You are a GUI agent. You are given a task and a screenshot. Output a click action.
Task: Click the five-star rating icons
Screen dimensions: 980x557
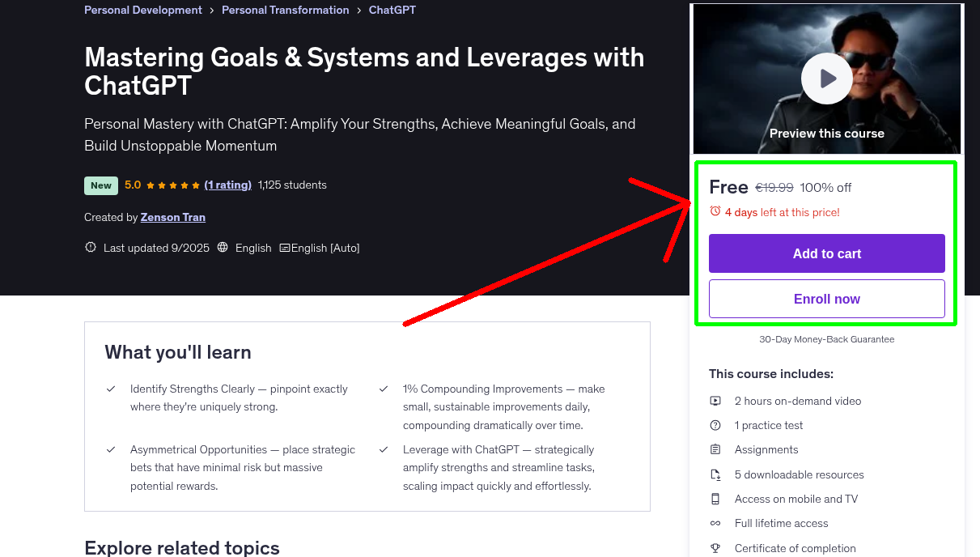click(x=173, y=185)
